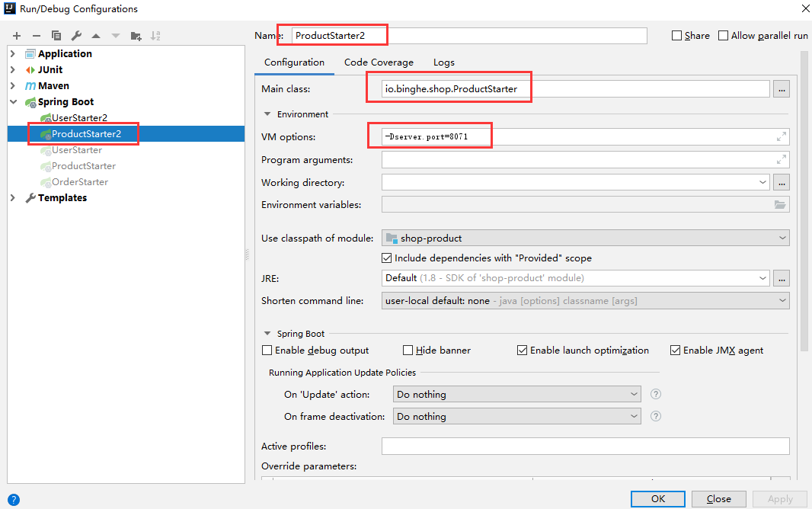Click the Copy Configuration icon
The height and width of the screenshot is (509, 812).
tap(56, 36)
